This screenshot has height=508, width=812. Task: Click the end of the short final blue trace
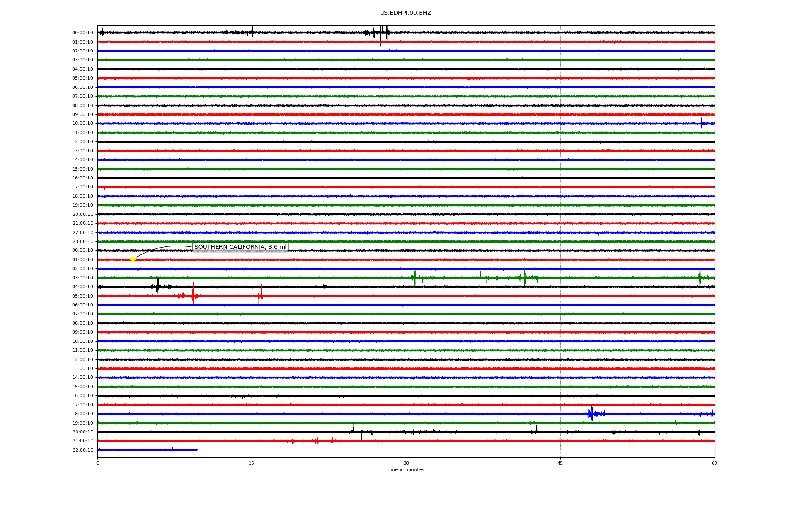pyautogui.click(x=197, y=450)
